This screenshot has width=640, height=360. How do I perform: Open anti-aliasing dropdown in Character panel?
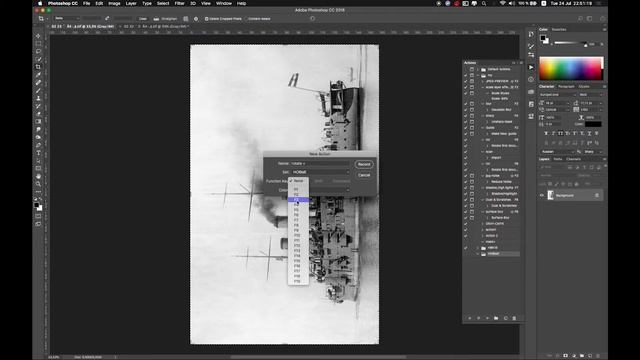click(593, 152)
